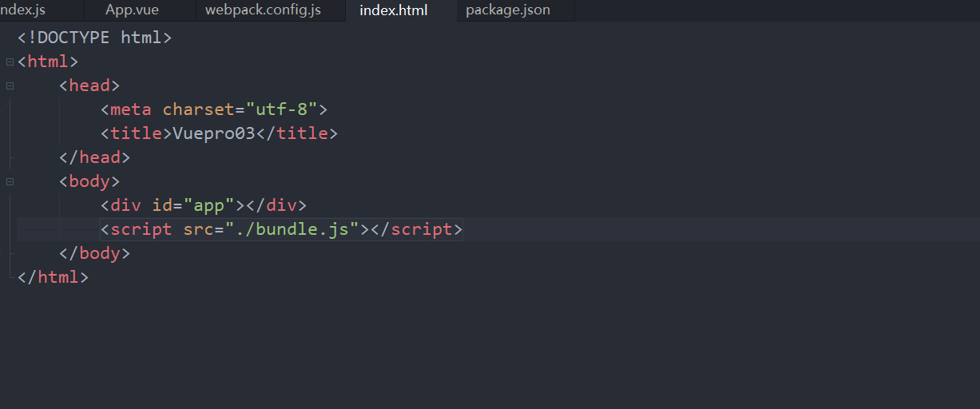Image resolution: width=980 pixels, height=409 pixels.
Task: Switch to the App.vue tab
Action: click(132, 10)
